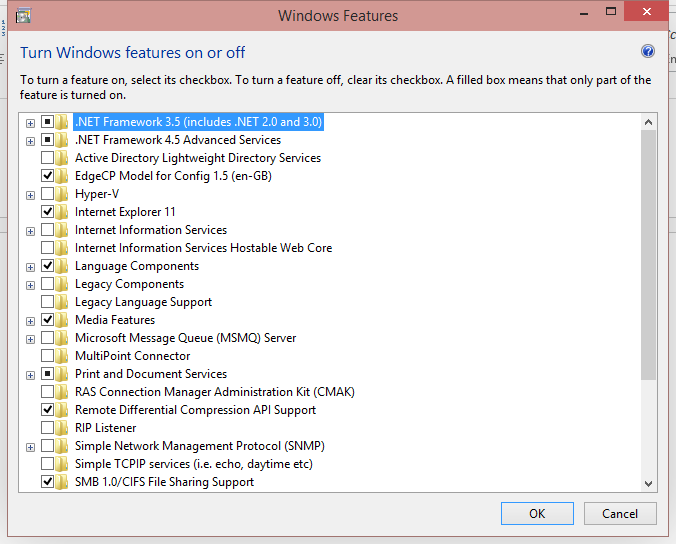Select EdgeCP Model for Config 1.5 label
This screenshot has height=544, width=676.
[173, 176]
